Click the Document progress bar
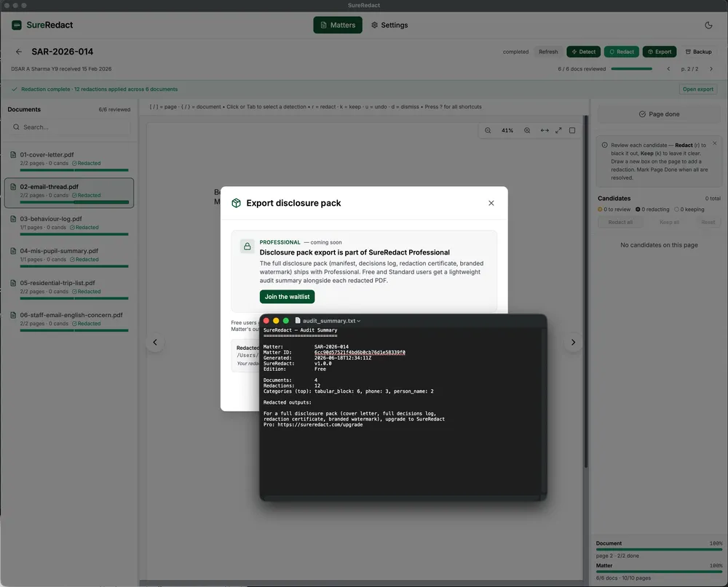 (x=659, y=550)
